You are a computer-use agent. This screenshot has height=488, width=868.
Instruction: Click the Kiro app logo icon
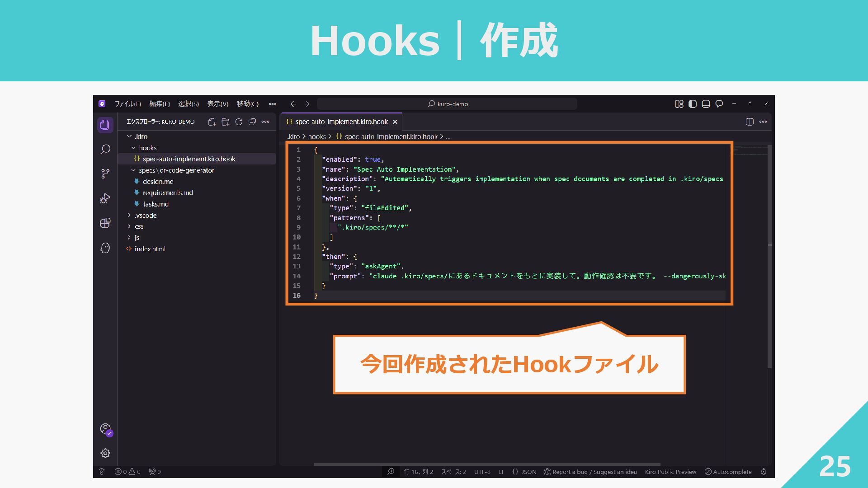(102, 104)
